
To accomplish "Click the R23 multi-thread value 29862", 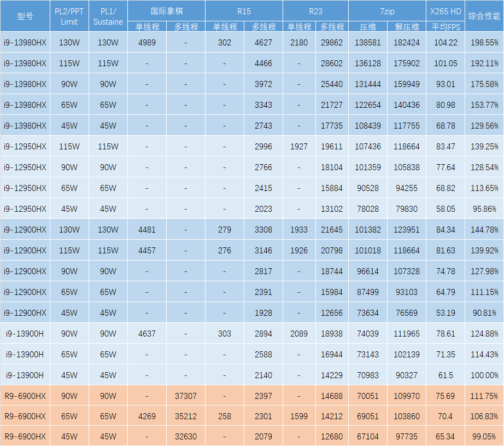I will [x=332, y=43].
